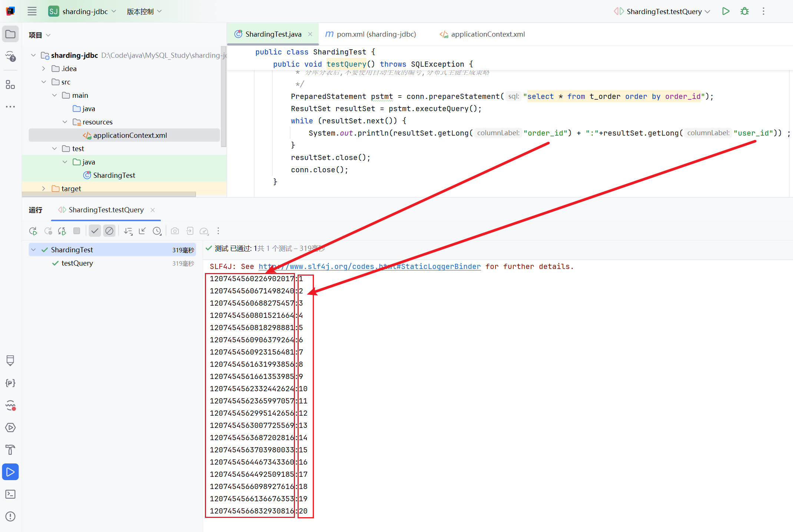Viewport: 793px width, 532px height.
Task: Toggle the show ignored tests button
Action: (109, 231)
